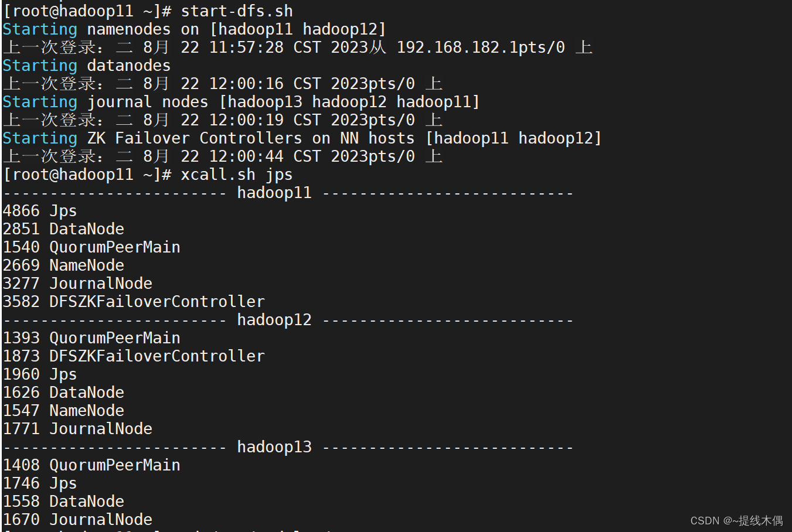Click 1540 QuorumPeerMain entry

click(x=91, y=247)
